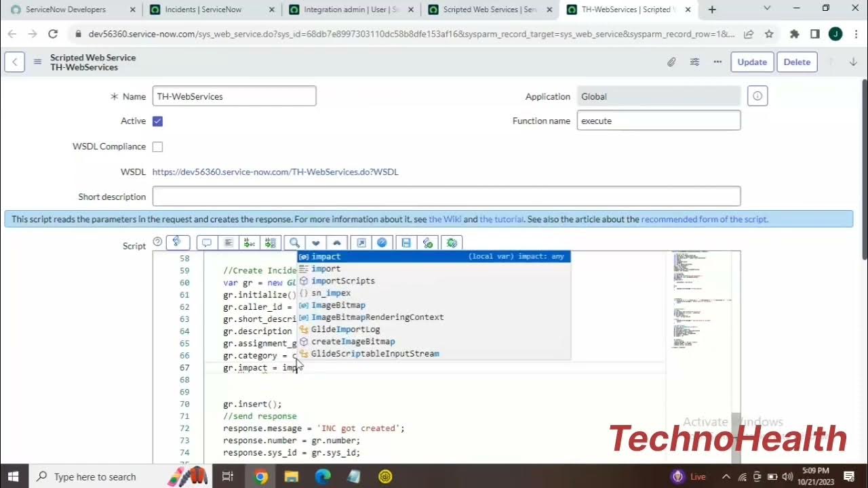
Task: Open the form context hamburger menu
Action: click(x=37, y=62)
